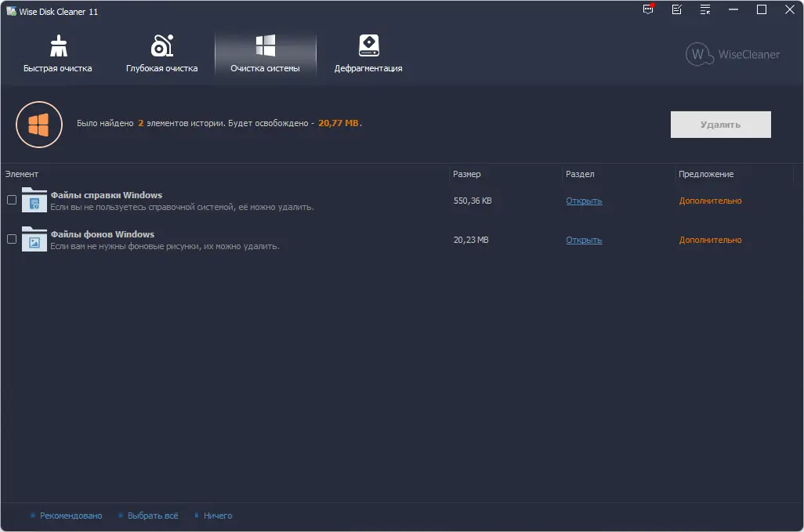Click Дополнительно for Файлы фонов Windows
The image size is (804, 532).
710,240
